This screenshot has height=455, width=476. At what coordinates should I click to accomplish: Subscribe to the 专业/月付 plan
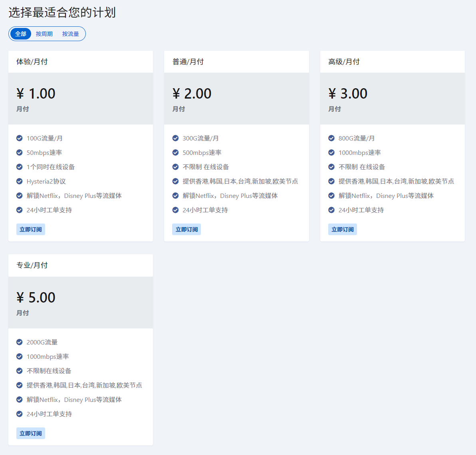click(31, 433)
